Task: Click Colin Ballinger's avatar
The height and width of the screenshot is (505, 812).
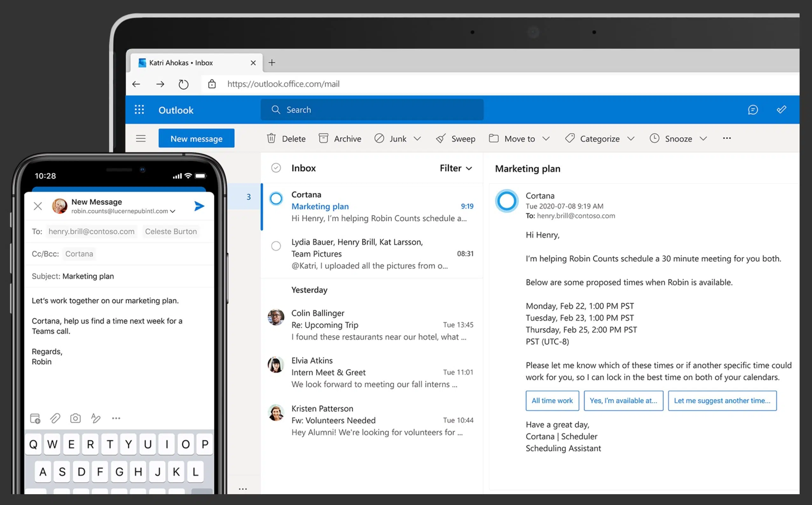Action: click(x=276, y=317)
